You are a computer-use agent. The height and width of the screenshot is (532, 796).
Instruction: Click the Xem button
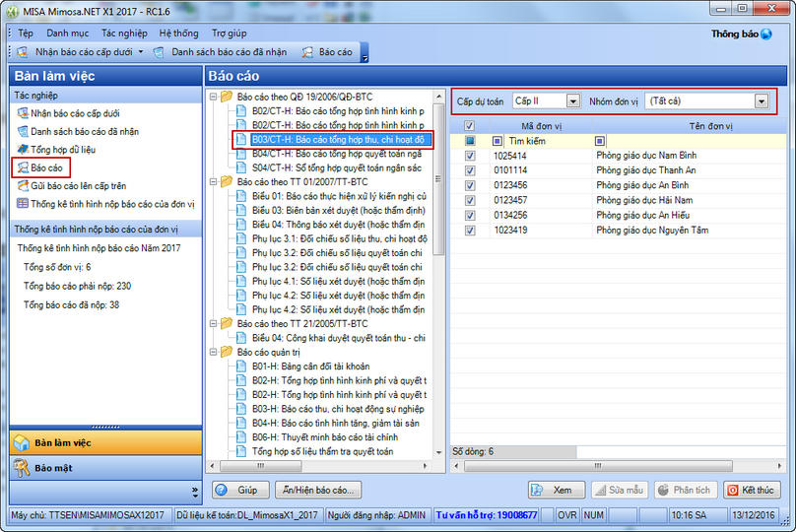click(557, 490)
